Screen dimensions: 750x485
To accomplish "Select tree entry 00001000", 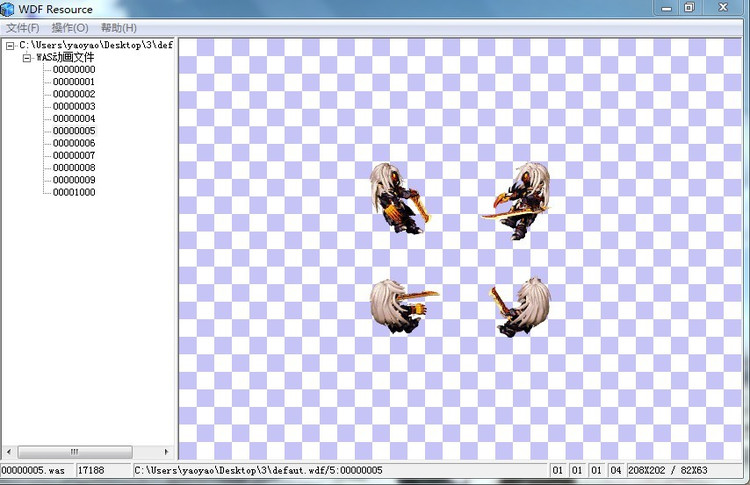I will [74, 192].
